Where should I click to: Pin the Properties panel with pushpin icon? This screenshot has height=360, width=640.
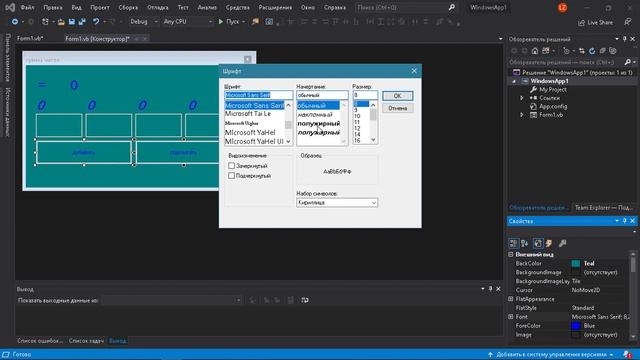624,221
